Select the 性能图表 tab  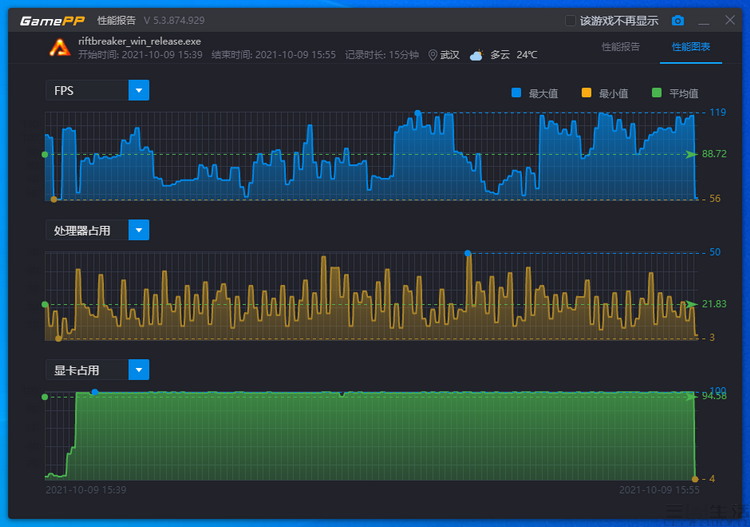[691, 47]
